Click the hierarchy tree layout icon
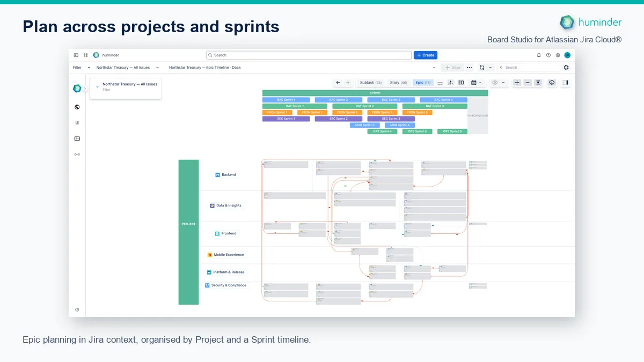Screen dimensions: 644x362 [450, 83]
